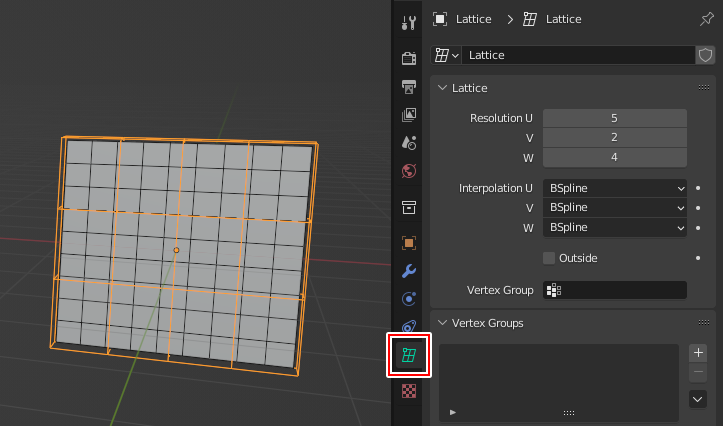The width and height of the screenshot is (723, 426).
Task: Open the Interpolation W dropdown
Action: pos(614,227)
